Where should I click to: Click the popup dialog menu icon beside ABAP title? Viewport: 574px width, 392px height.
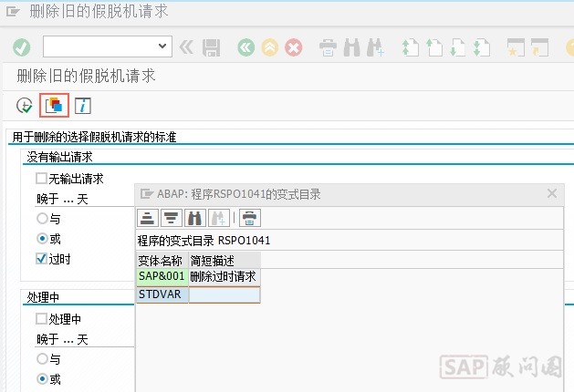[147, 193]
